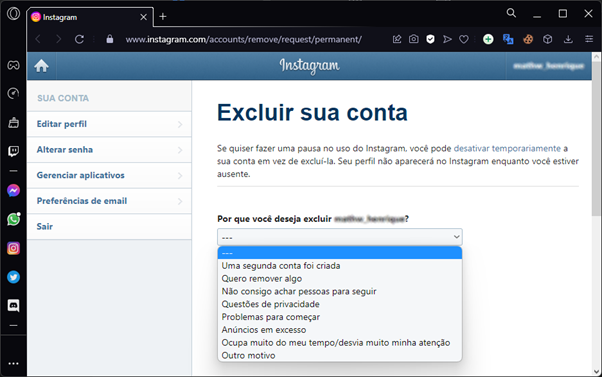Go back to previous page
This screenshot has width=602, height=377.
(x=38, y=39)
